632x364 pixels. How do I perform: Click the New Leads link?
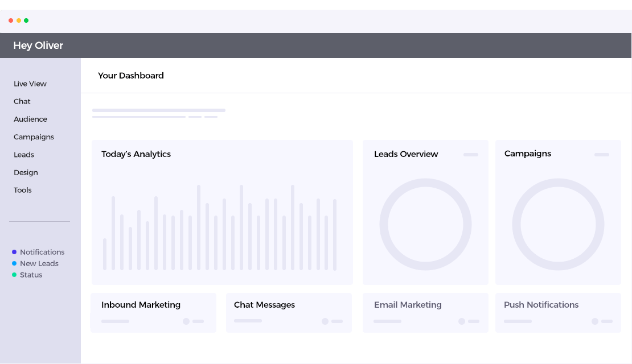tap(39, 263)
